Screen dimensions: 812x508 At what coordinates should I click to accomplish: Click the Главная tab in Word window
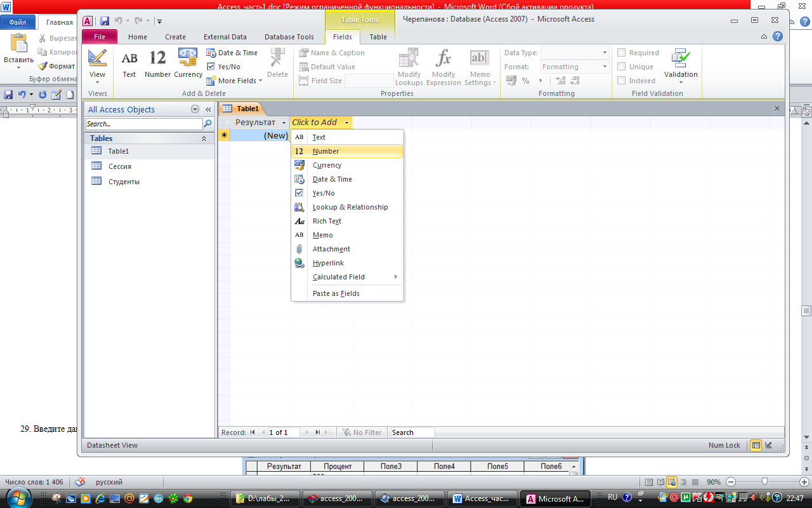coord(59,22)
